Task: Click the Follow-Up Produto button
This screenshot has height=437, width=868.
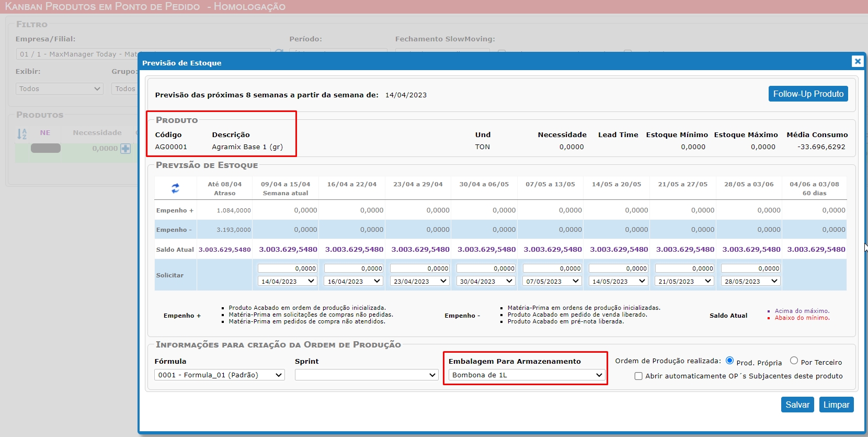Action: tap(808, 94)
